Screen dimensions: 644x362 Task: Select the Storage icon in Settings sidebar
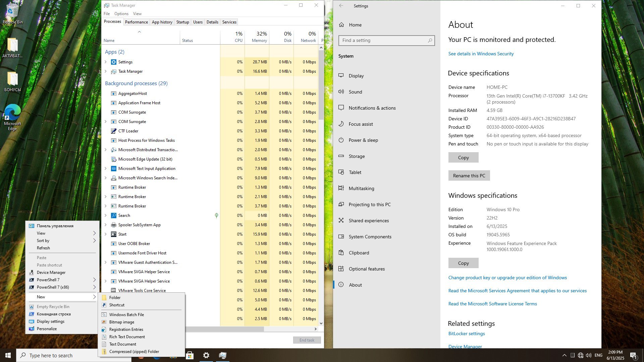[341, 156]
